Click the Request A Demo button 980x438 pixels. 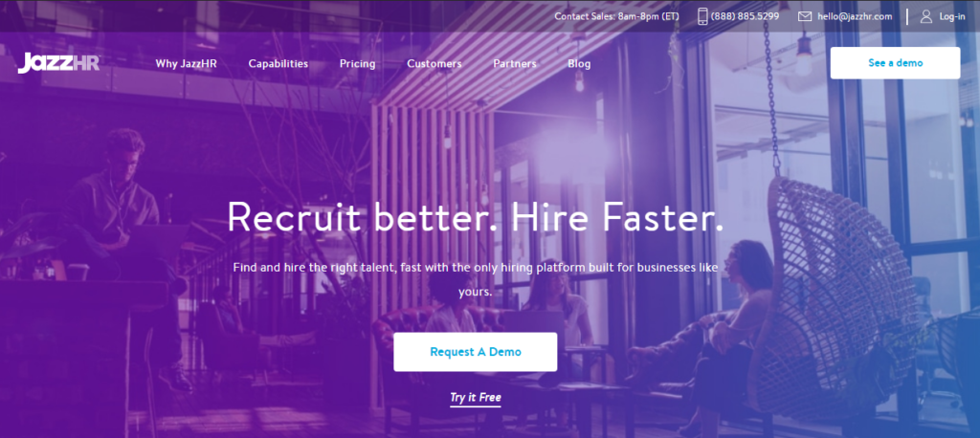click(475, 352)
